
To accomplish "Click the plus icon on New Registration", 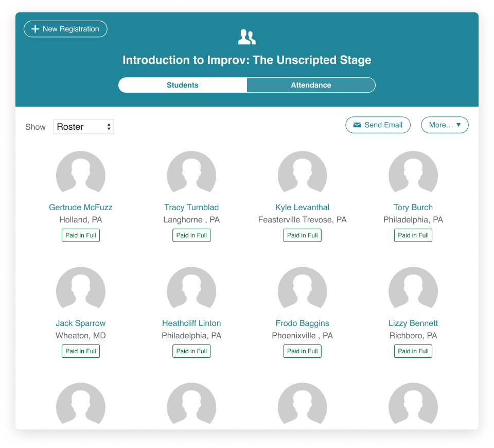I will point(35,29).
